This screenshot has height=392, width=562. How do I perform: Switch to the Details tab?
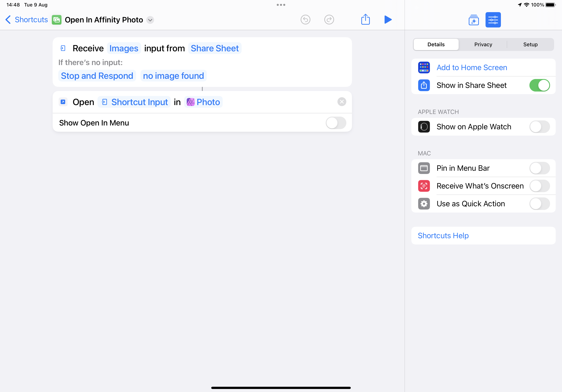click(436, 44)
